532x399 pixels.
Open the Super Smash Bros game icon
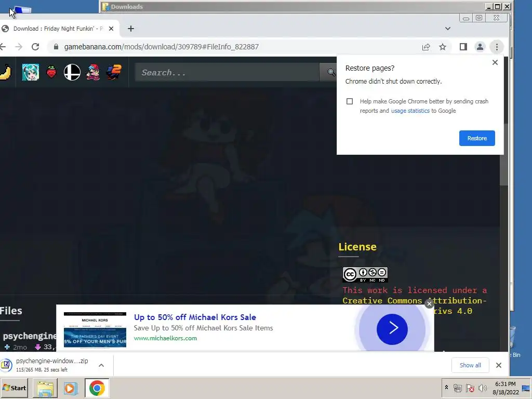(x=72, y=72)
